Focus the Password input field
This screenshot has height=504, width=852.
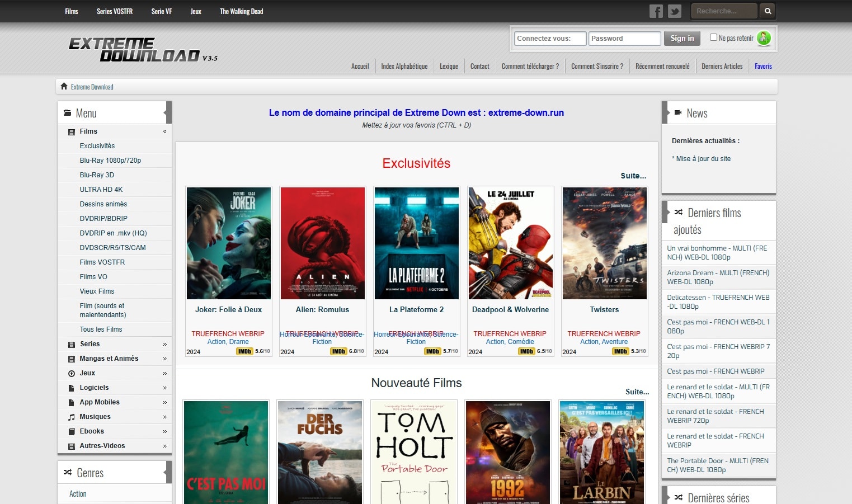[x=624, y=39]
